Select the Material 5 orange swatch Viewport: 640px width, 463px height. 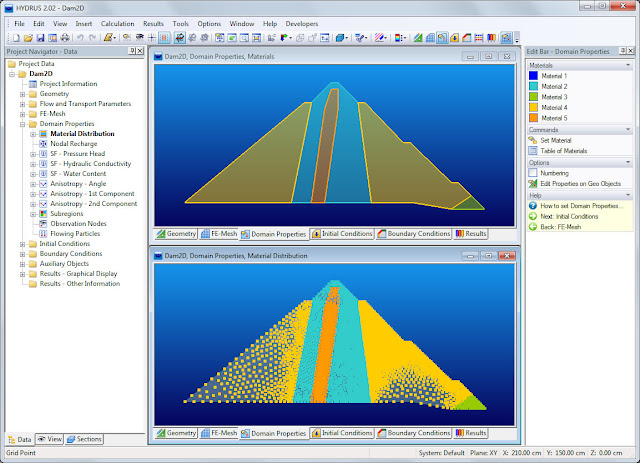click(x=533, y=118)
